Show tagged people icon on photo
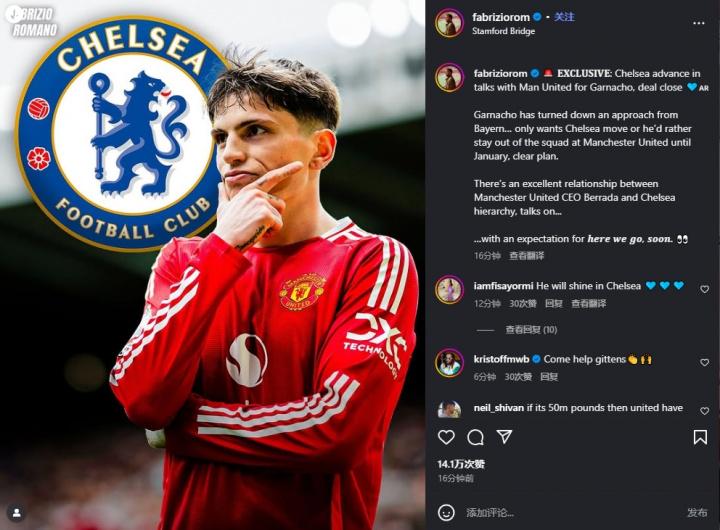The image size is (720, 530). click(x=15, y=513)
